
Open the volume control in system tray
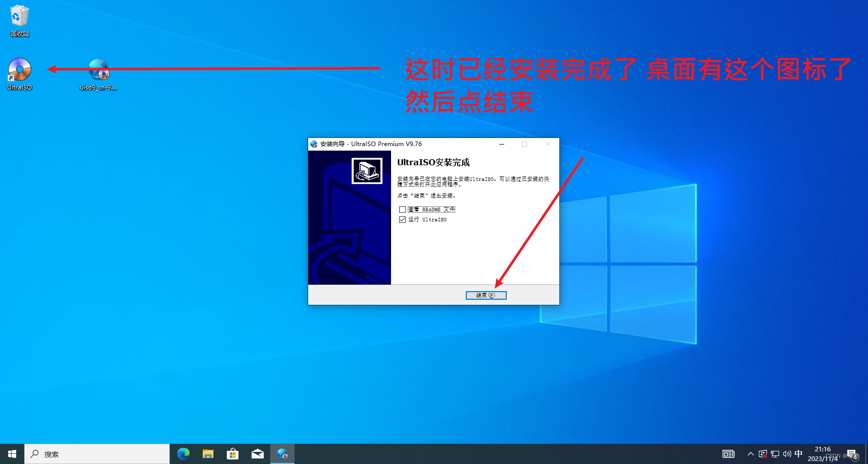(787, 453)
